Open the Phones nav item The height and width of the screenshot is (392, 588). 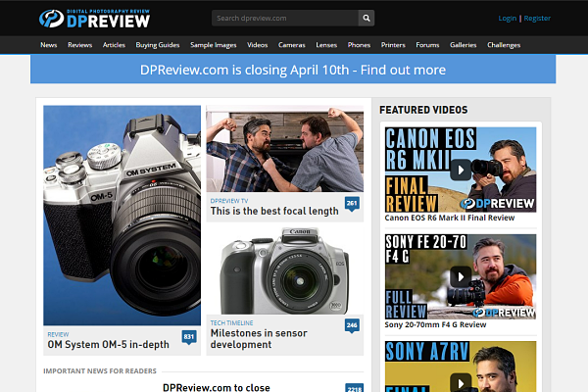359,45
